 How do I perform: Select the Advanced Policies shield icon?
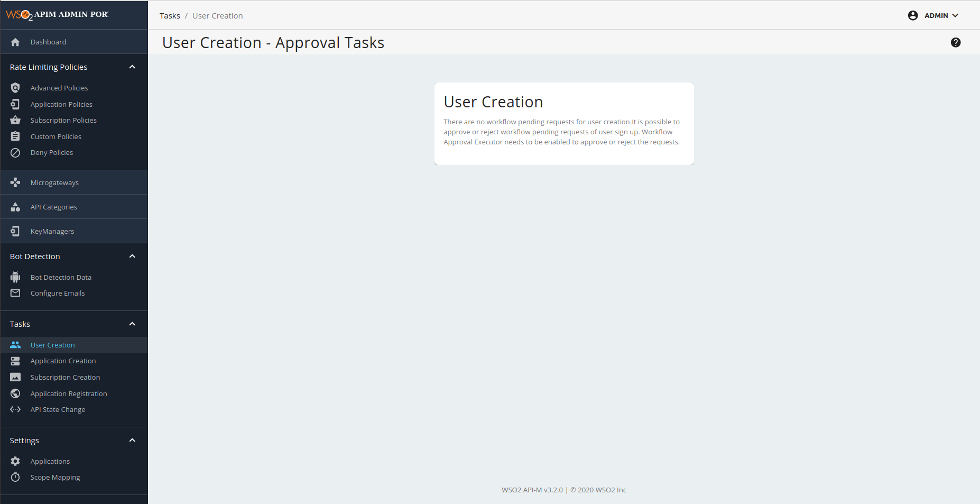(15, 88)
